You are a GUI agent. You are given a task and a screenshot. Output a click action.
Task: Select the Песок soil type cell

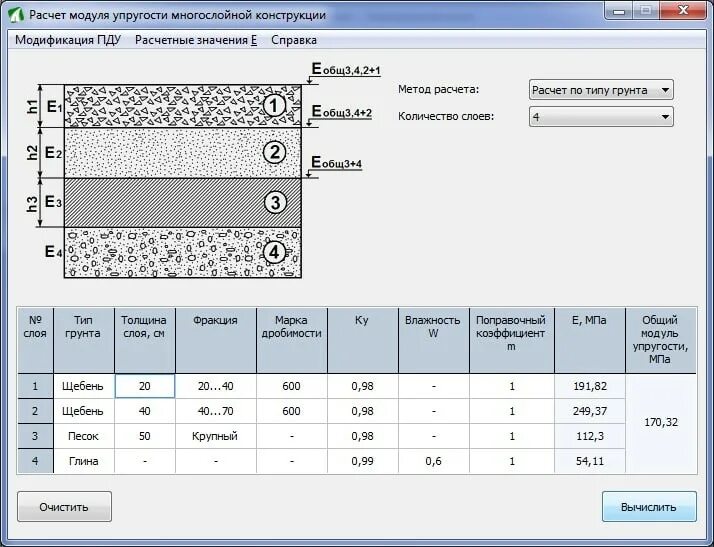pos(83,436)
